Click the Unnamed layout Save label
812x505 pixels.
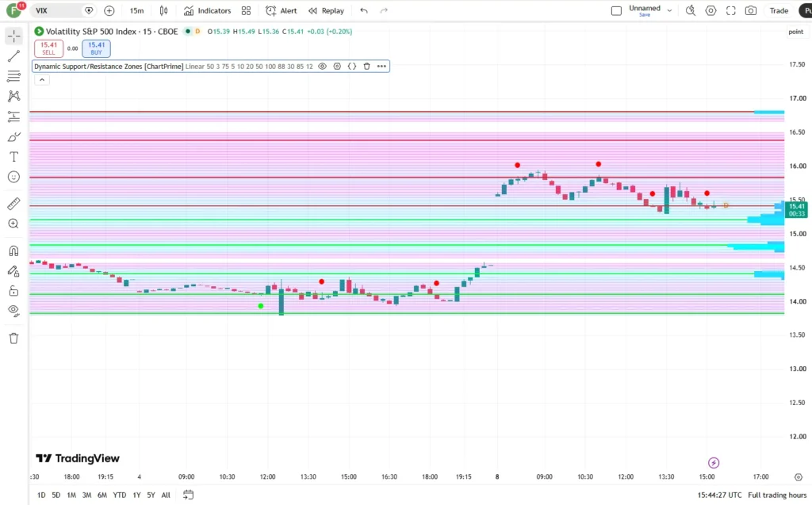645,15
